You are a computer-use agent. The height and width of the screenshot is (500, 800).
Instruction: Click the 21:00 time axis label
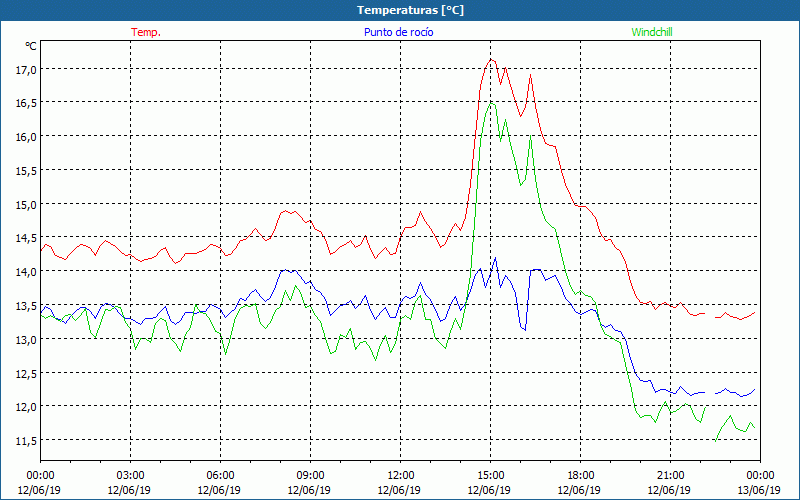[x=670, y=476]
